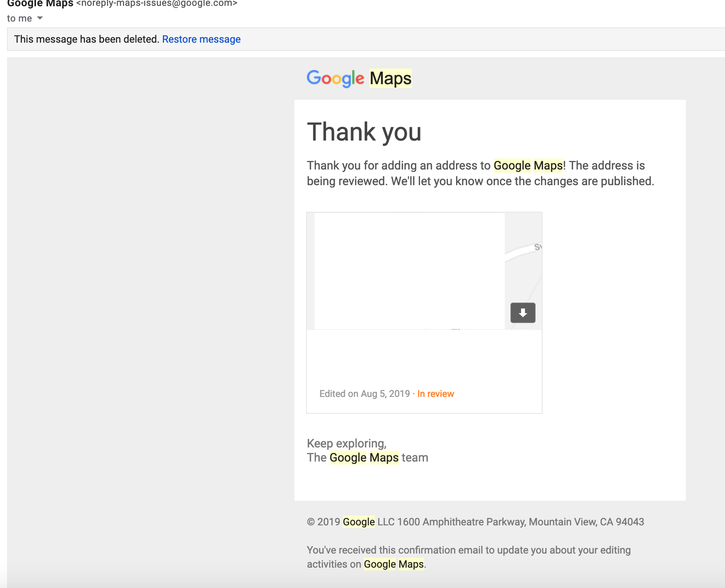Click the © 2019 Google LLC address line
This screenshot has height=588, width=725.
pos(475,522)
